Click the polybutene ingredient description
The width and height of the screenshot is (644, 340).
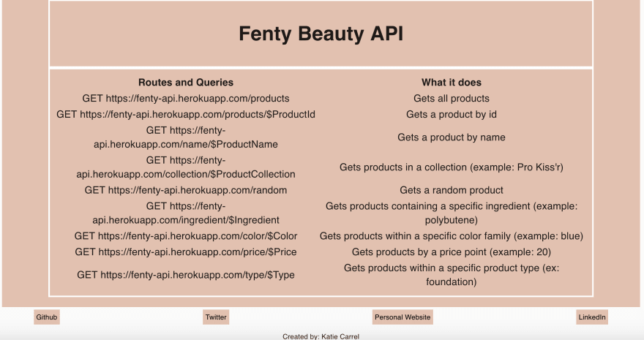(452, 214)
